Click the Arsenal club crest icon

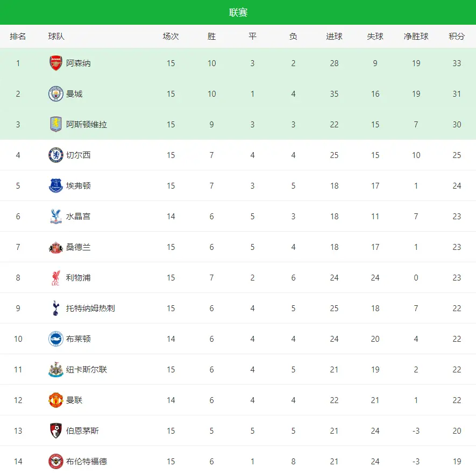click(56, 63)
